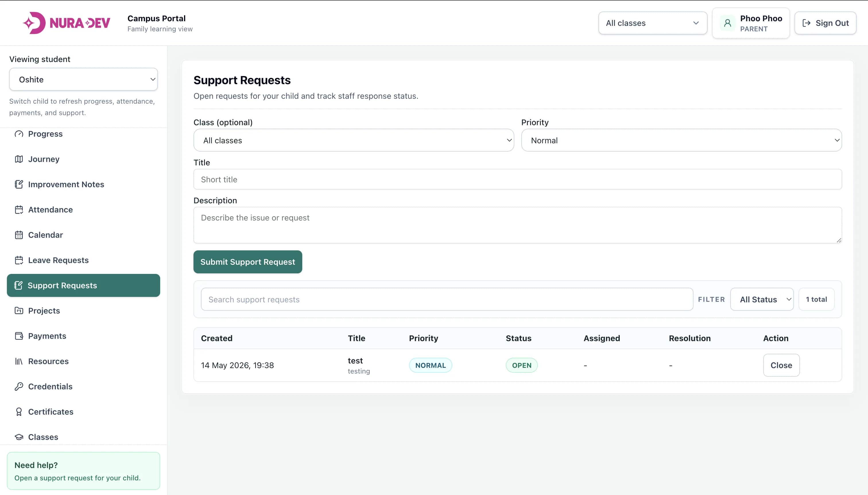
Task: Navigate to Attendance
Action: (x=84, y=210)
